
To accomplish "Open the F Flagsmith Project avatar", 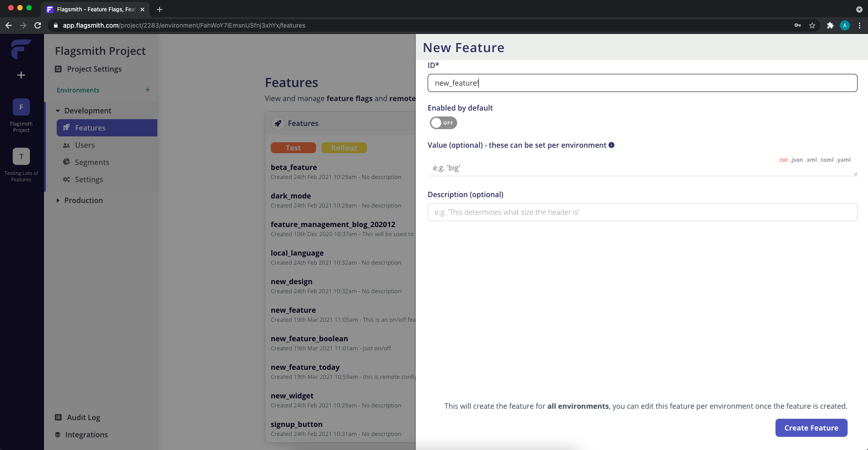I will (x=21, y=107).
